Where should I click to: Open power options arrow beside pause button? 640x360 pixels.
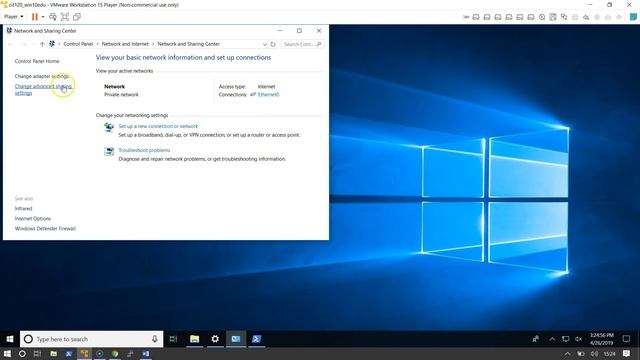[x=43, y=17]
